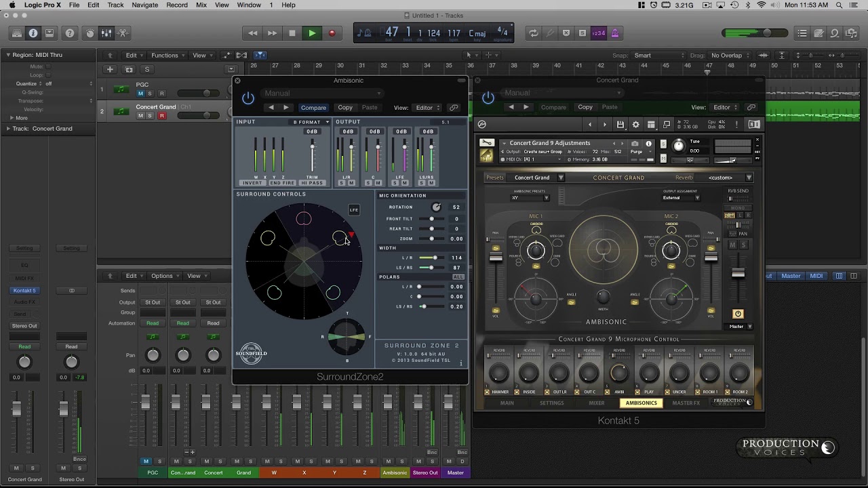Click the Polars ALL button
The width and height of the screenshot is (868, 488).
click(458, 277)
